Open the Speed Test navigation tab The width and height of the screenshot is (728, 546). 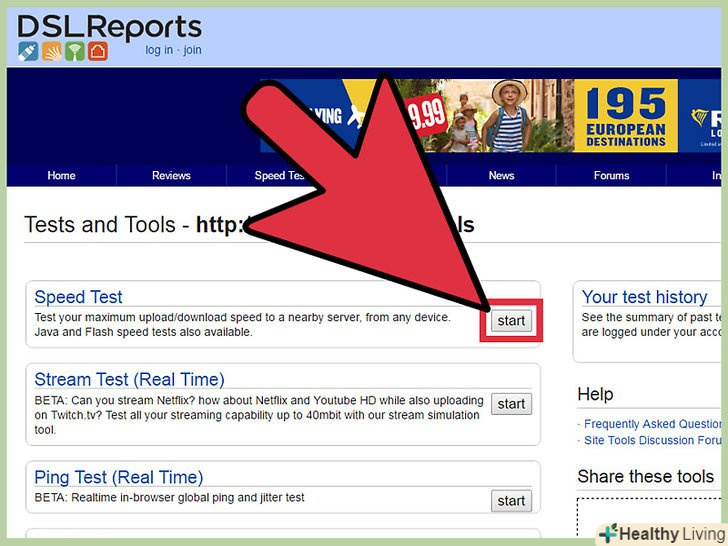[279, 176]
